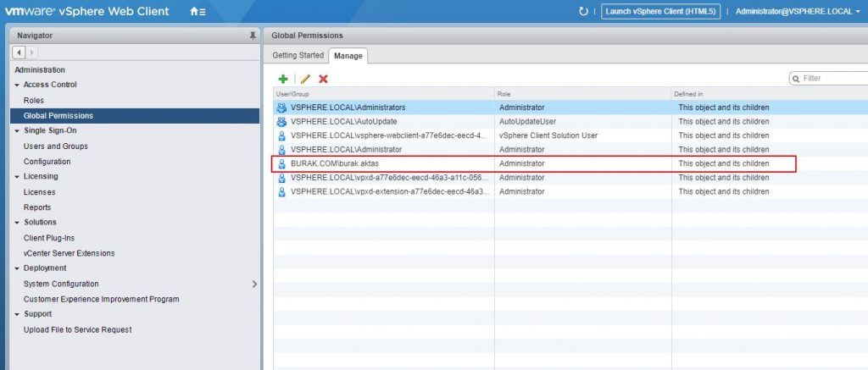868x370 pixels.
Task: Click user icon of vsphere-webclient row
Action: pos(281,135)
